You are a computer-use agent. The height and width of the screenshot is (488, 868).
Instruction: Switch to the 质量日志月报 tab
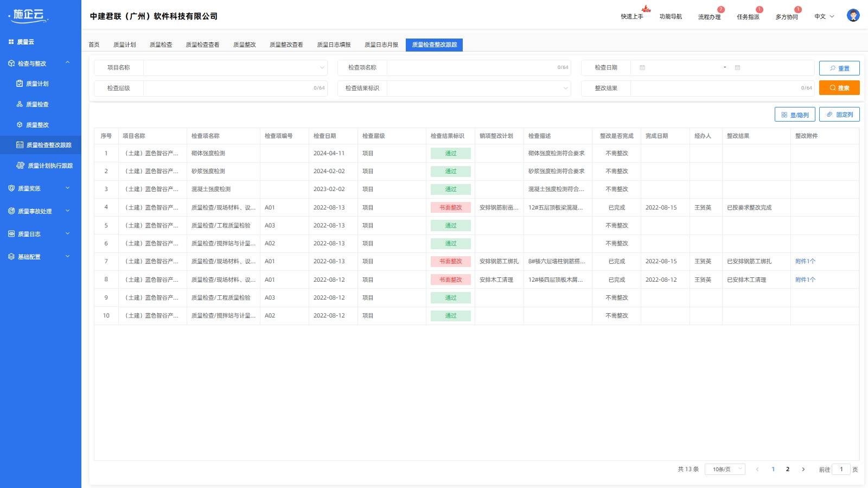(381, 45)
